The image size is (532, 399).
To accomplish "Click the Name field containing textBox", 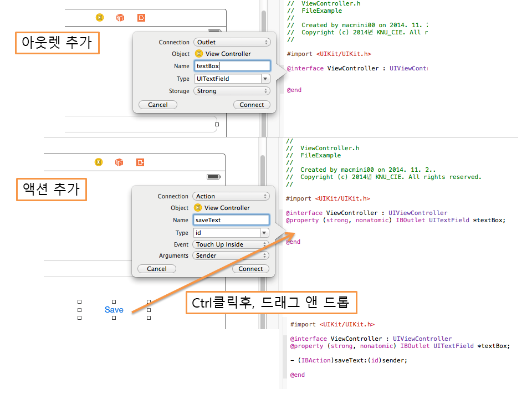I will click(x=232, y=66).
